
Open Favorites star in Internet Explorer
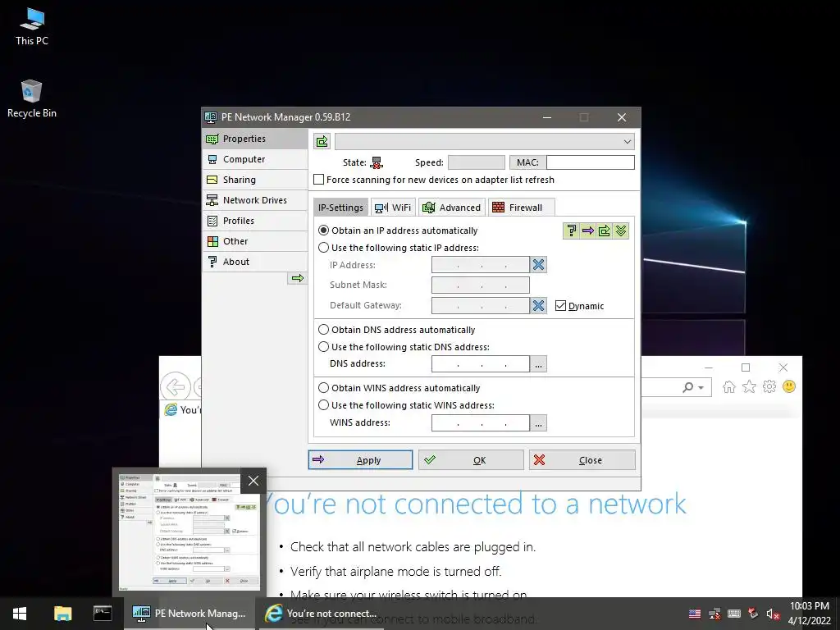[750, 387]
